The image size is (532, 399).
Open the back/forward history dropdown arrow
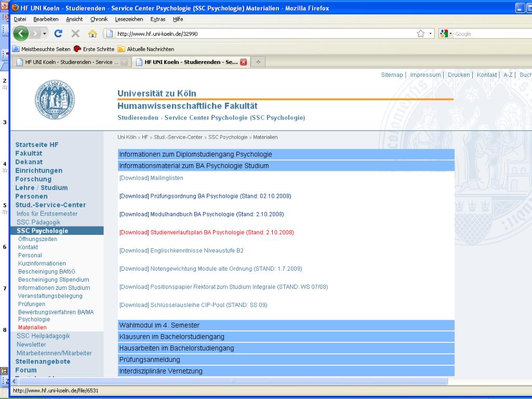pos(45,34)
